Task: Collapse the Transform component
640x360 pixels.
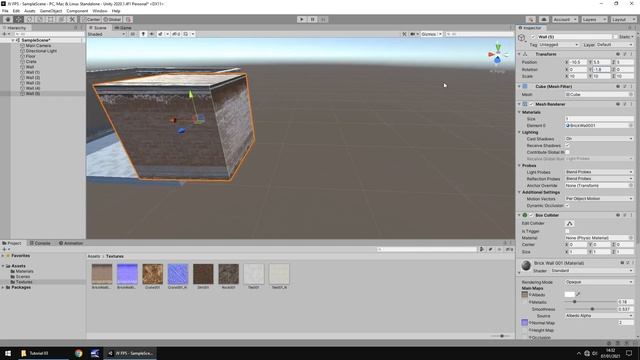Action: click(x=519, y=54)
